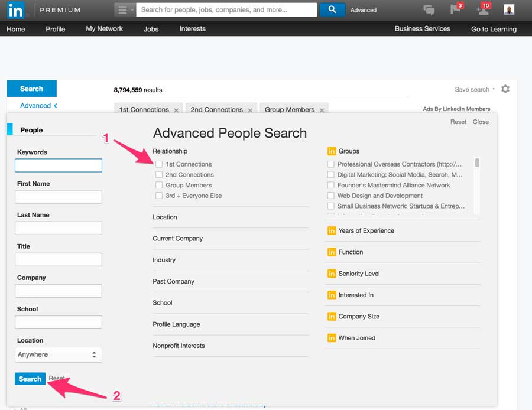Click the Groups premium icon
Screen dimensions: 532x410
pos(332,151)
